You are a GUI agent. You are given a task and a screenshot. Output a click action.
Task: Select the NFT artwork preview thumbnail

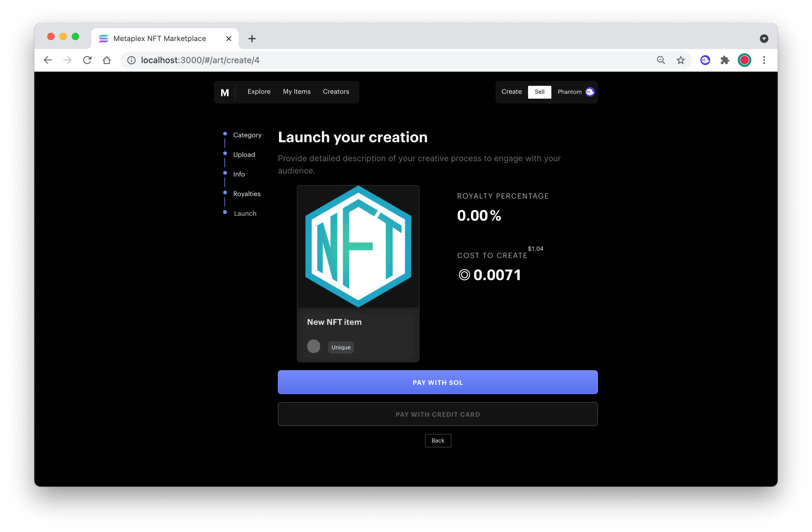point(358,247)
